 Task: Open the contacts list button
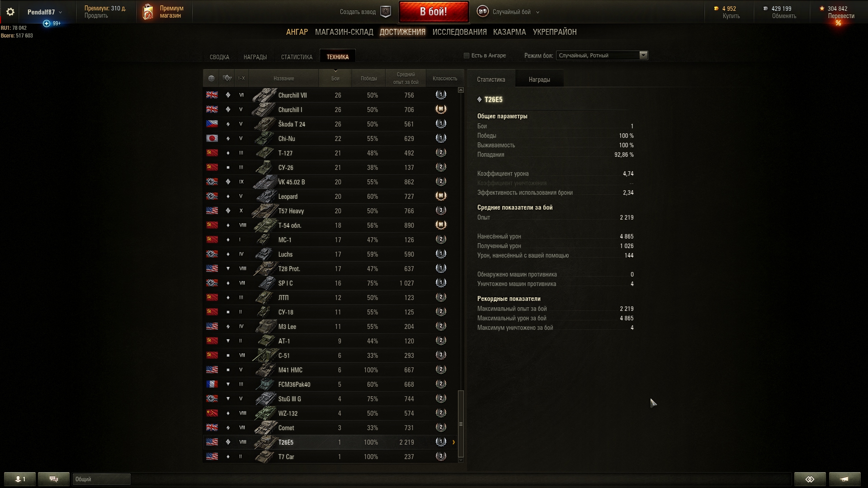point(20,479)
